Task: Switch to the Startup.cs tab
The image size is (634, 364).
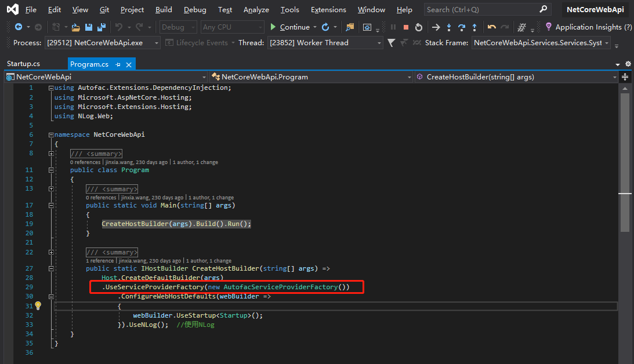Action: (24, 64)
